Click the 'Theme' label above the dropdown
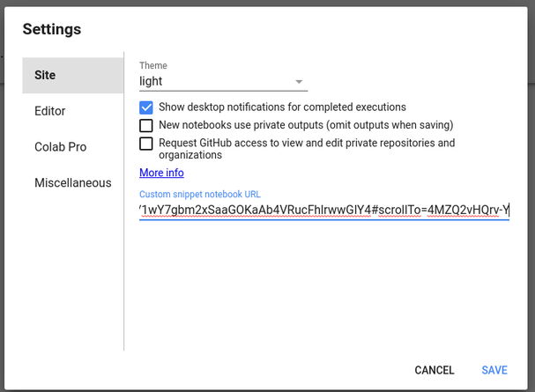This screenshot has height=392, width=535. tap(153, 66)
